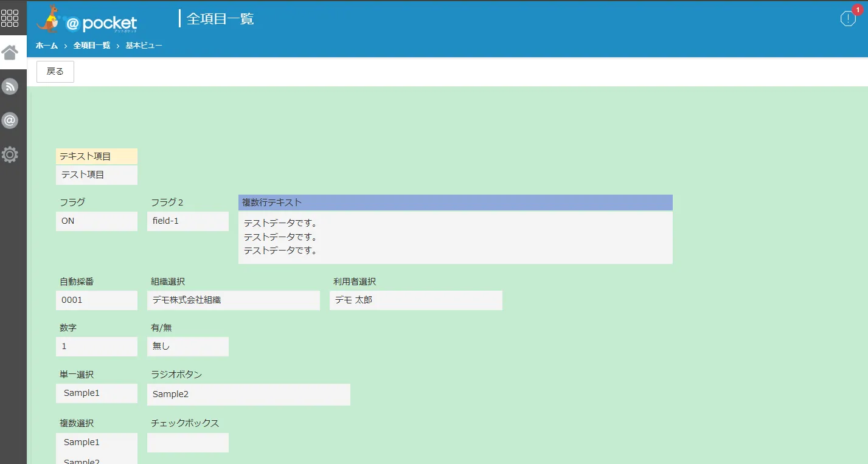Screen dimensions: 868x464
Task: Click the フラグ ON value field
Action: point(97,221)
